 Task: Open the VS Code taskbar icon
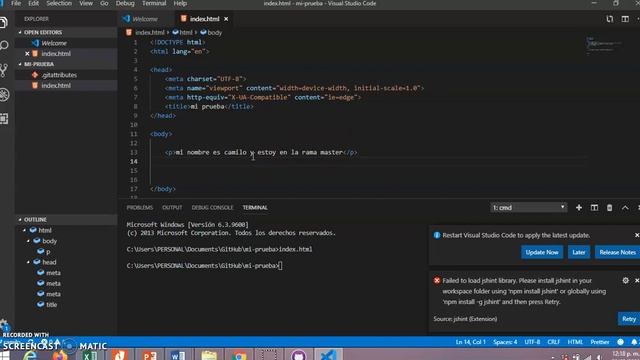[328, 355]
